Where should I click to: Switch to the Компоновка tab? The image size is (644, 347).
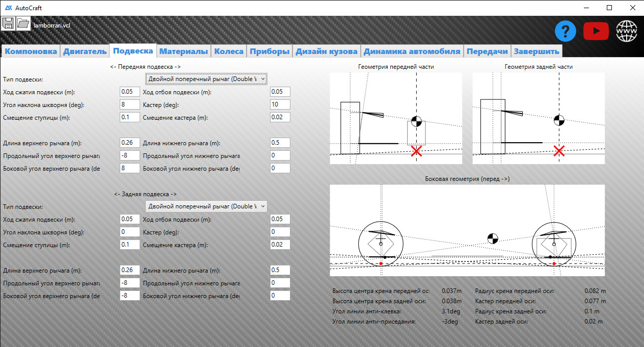[x=31, y=51]
